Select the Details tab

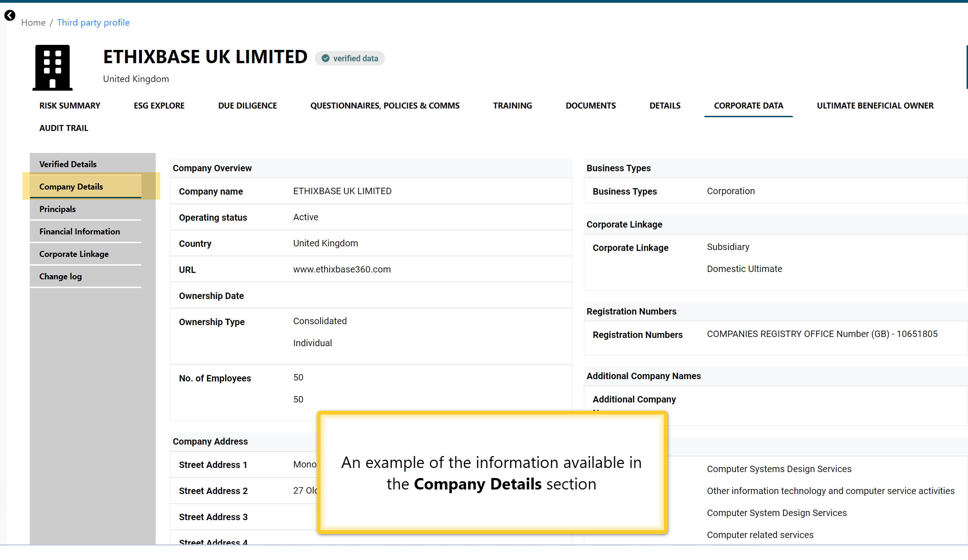click(x=665, y=106)
